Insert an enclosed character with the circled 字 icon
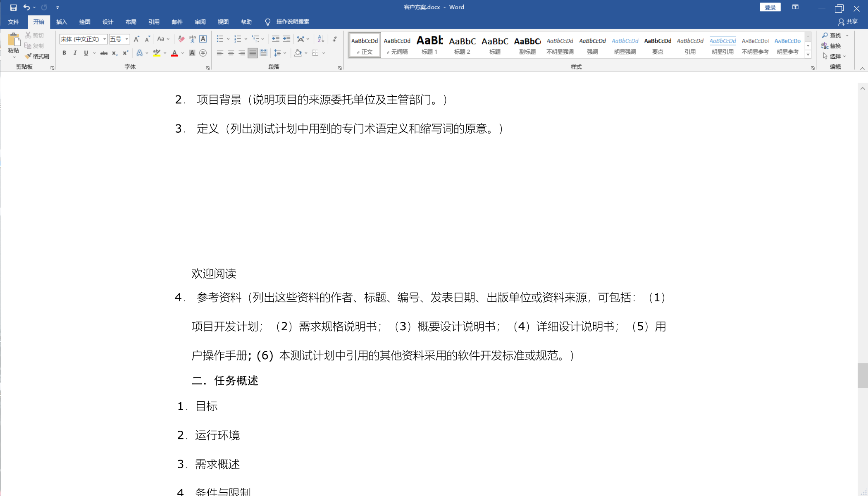The height and width of the screenshot is (496, 868). click(x=203, y=53)
